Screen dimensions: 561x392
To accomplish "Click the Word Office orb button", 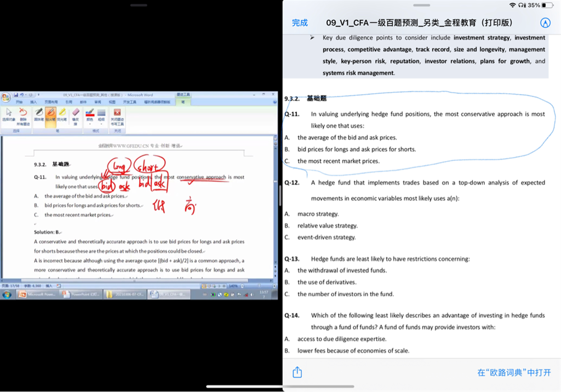I will tap(6, 97).
